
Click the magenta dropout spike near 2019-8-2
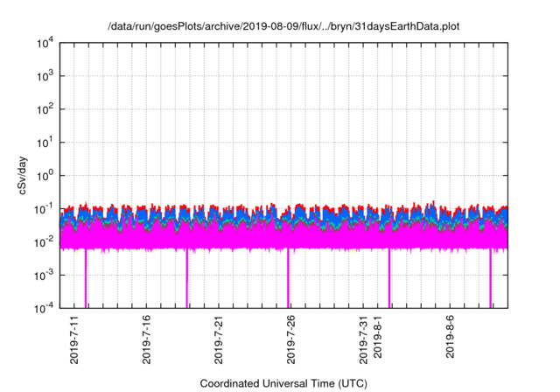[x=389, y=278]
